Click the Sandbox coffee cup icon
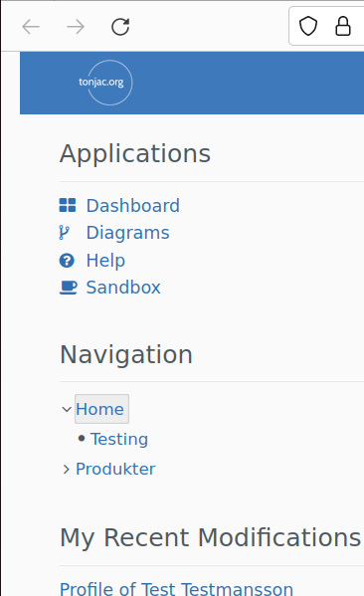The height and width of the screenshot is (596, 364). point(68,288)
